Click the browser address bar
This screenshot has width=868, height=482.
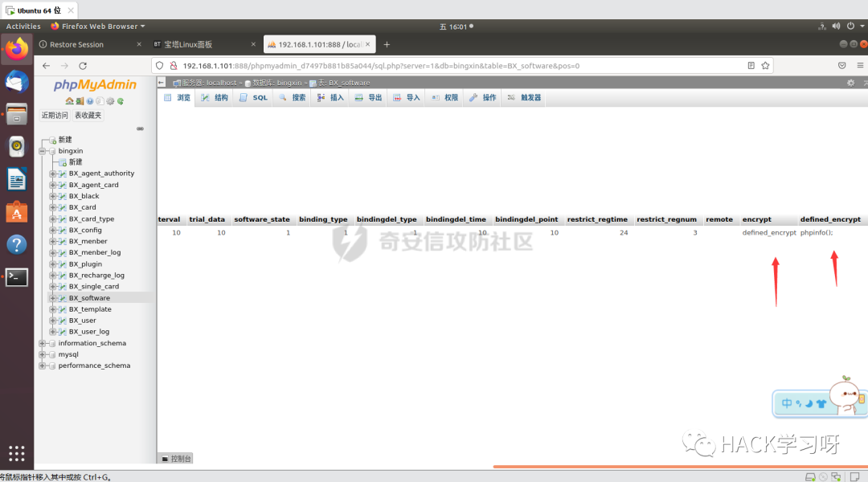coord(450,66)
